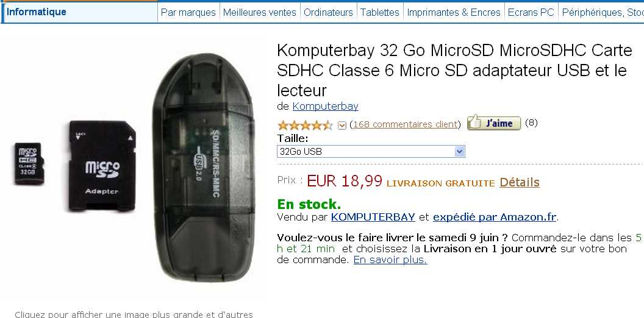The height and width of the screenshot is (318, 644).
Task: Open the Taille 32Go USB dropdown
Action: [x=371, y=152]
